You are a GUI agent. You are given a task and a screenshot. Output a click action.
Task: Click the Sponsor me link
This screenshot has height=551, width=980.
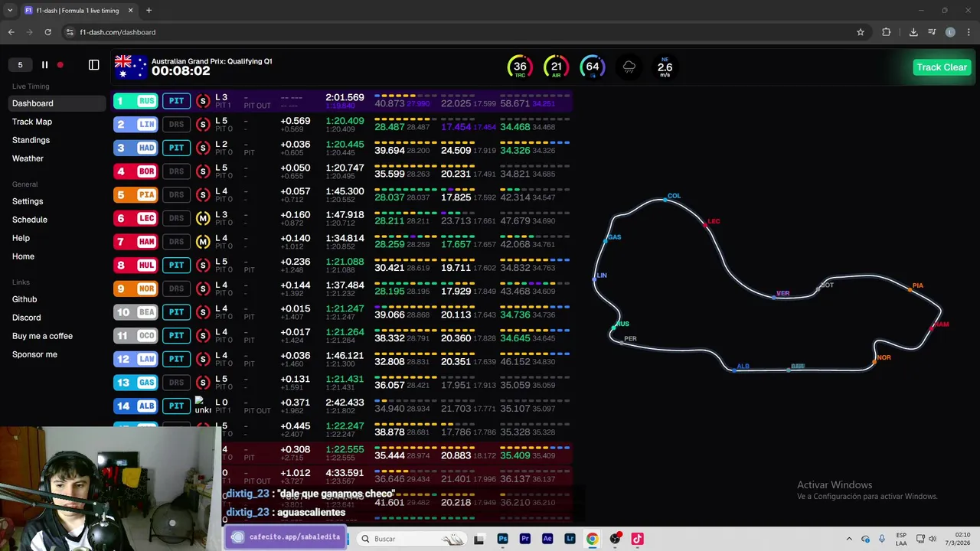(34, 354)
